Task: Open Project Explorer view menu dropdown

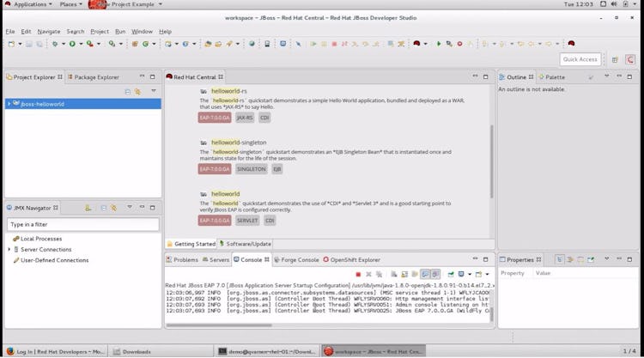Action: tap(154, 91)
